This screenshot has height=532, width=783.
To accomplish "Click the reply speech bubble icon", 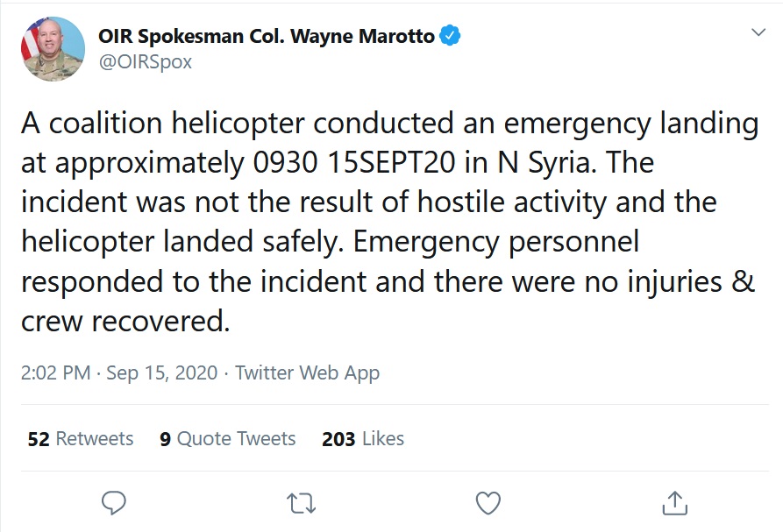I will [114, 502].
